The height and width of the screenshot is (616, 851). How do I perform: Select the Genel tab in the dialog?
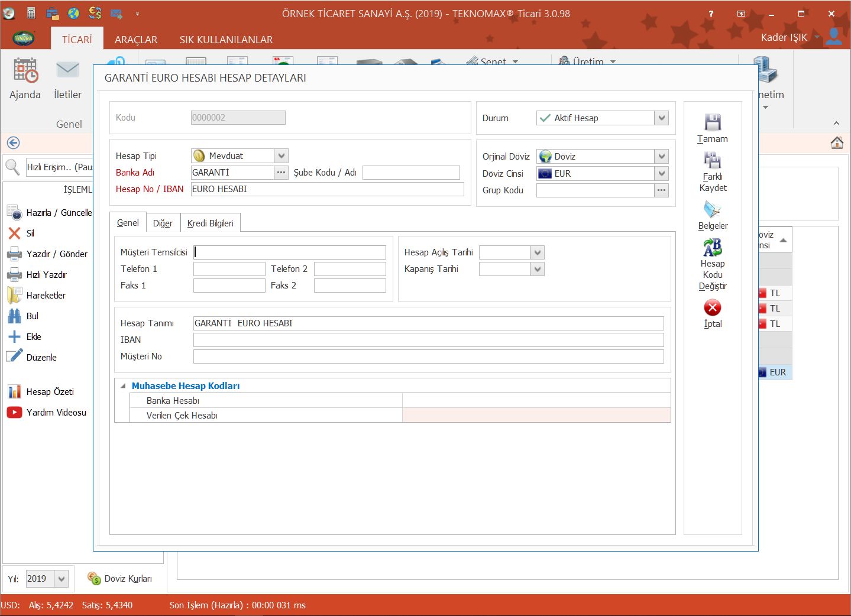tap(128, 223)
